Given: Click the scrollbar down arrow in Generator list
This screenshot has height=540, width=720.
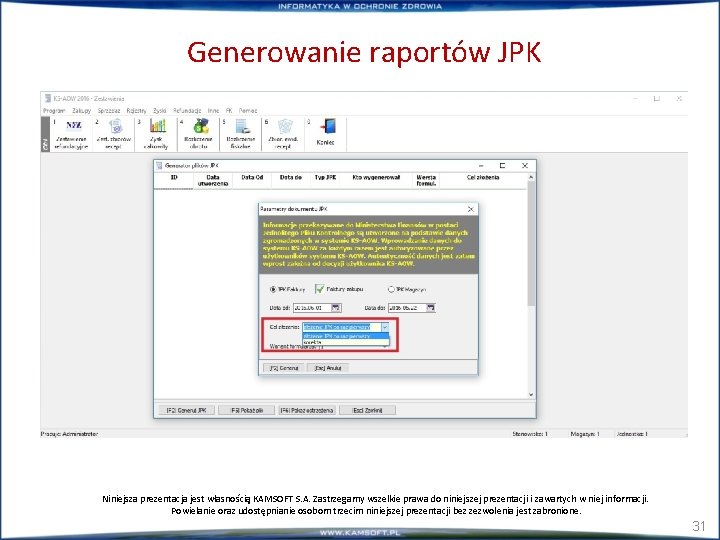Looking at the screenshot, I should (x=531, y=394).
